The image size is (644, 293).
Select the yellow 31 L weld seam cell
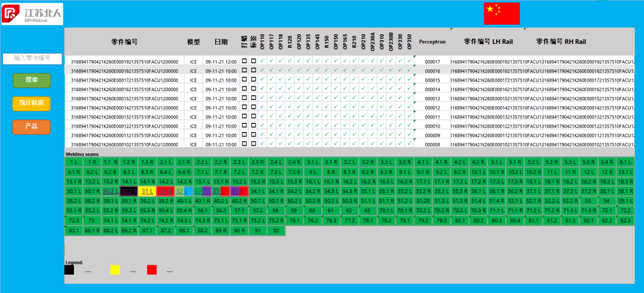pyautogui.click(x=147, y=191)
